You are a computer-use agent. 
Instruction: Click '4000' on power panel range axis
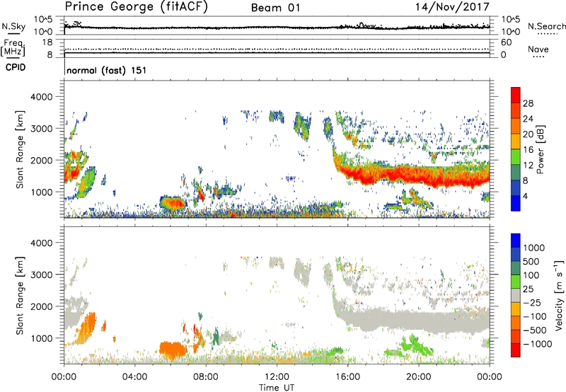41,97
